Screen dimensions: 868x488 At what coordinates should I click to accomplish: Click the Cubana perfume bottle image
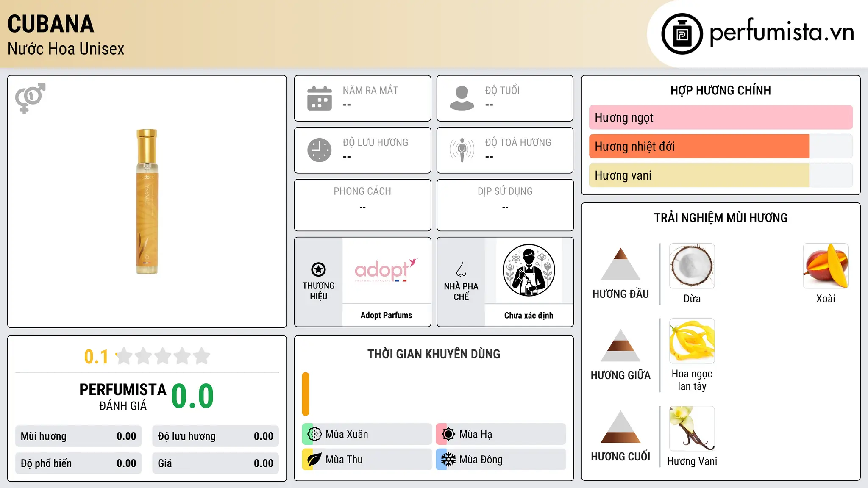coord(147,202)
